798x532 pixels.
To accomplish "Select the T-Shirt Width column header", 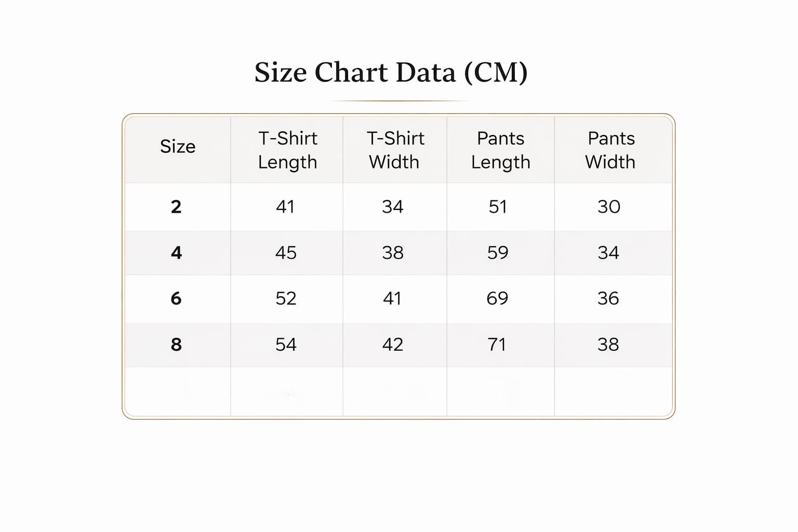I will coord(395,150).
